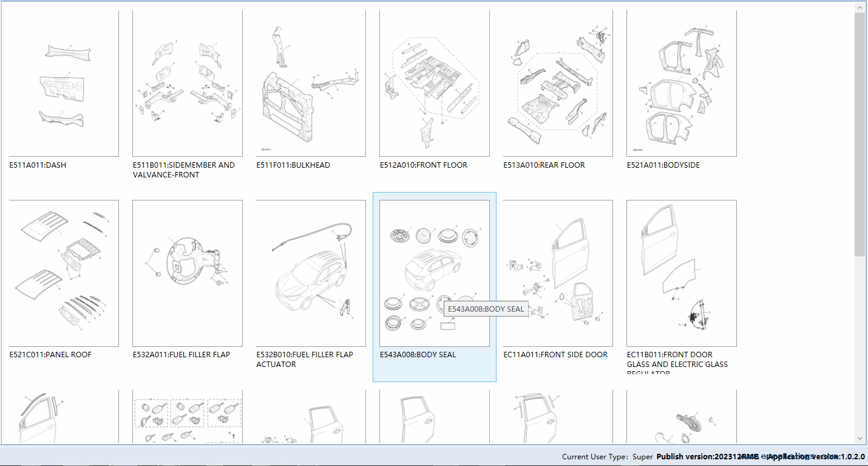Open the E511F011 BULKHEAD diagram
868x466 pixels.
pyautogui.click(x=311, y=83)
